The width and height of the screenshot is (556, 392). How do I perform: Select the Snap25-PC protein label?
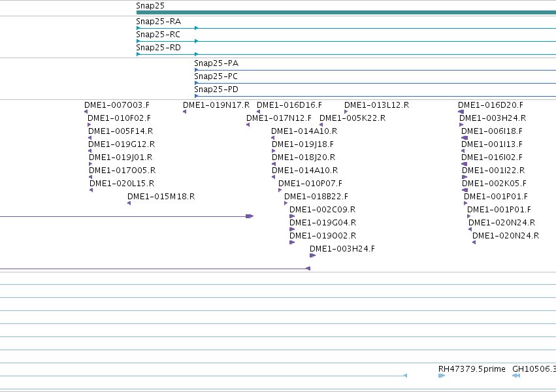(216, 76)
